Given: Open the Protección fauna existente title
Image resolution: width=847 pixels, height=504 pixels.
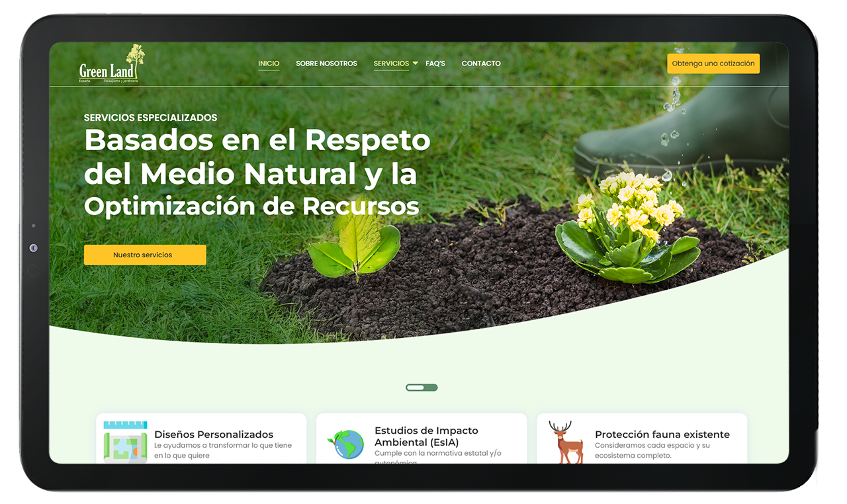Looking at the screenshot, I should click(x=662, y=435).
